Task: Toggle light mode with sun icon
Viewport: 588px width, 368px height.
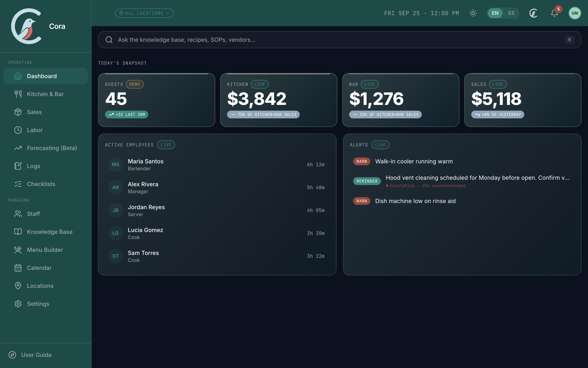Action: coord(473,13)
